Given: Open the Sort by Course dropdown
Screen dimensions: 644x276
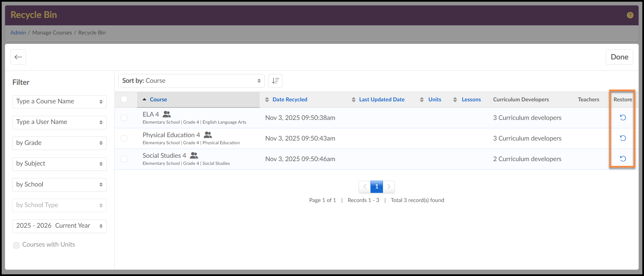Looking at the screenshot, I should tap(191, 81).
